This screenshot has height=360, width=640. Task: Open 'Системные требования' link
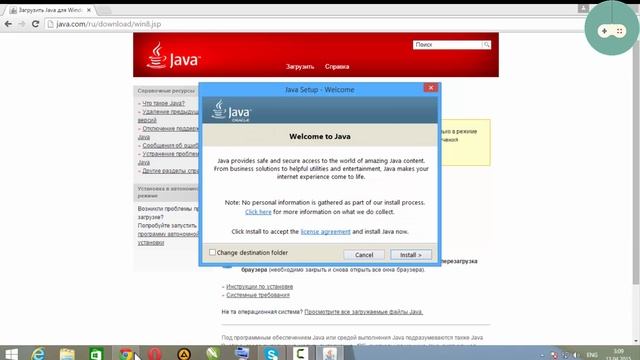(x=258, y=295)
